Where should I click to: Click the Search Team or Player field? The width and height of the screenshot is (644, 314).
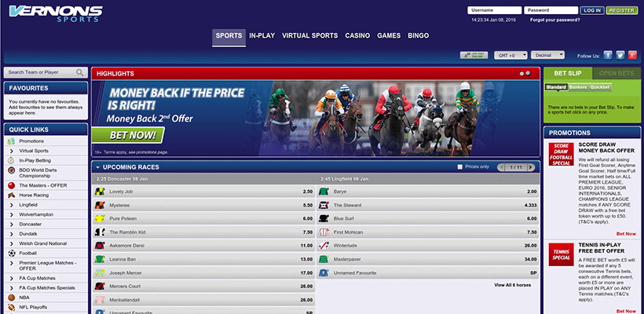click(x=46, y=73)
